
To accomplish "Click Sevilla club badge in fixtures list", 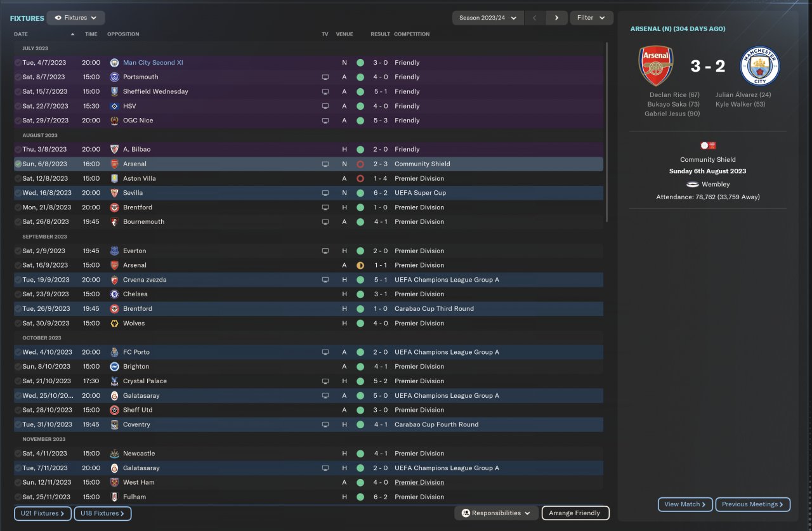I will [115, 193].
